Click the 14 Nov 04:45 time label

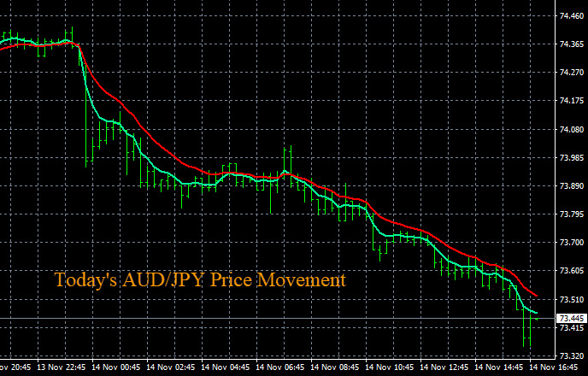[x=227, y=367]
